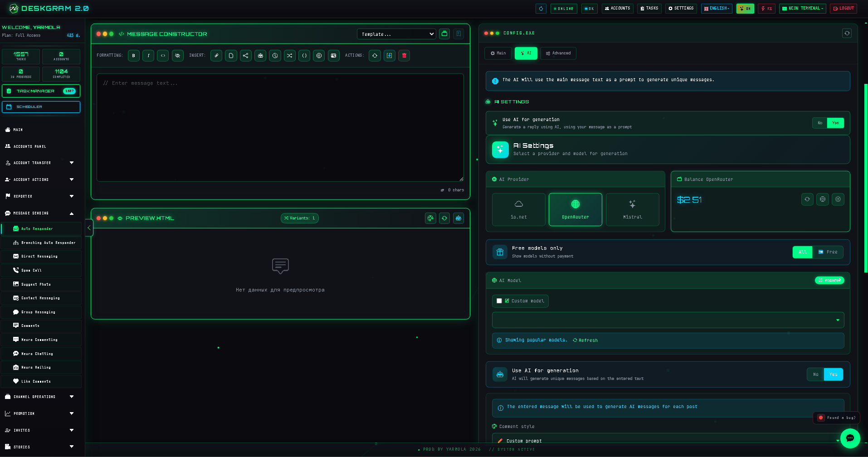Click the clock insert icon
The width and height of the screenshot is (868, 457).
(x=275, y=56)
